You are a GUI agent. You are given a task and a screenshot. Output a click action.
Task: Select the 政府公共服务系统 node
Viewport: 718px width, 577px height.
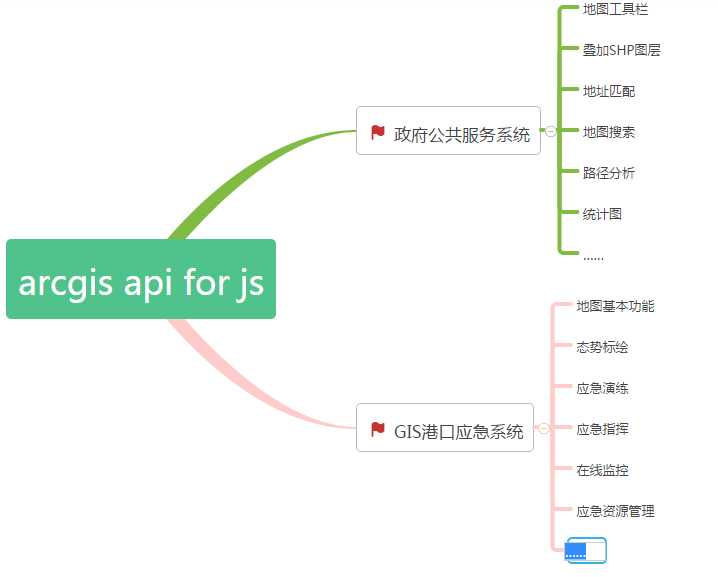(448, 131)
